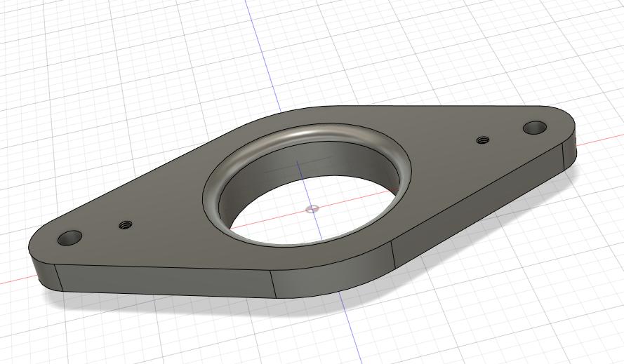Pick the small threaded hole on right
624x364 pixels.
click(x=483, y=140)
